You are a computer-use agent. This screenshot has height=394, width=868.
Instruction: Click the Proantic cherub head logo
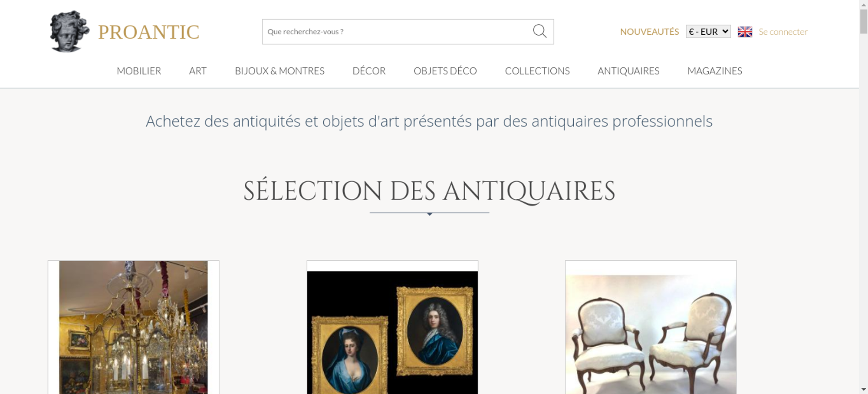tap(69, 32)
